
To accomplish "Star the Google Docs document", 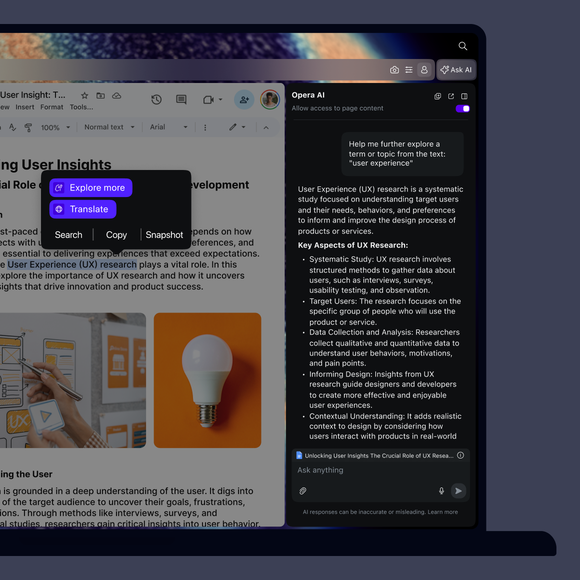I will (x=84, y=95).
